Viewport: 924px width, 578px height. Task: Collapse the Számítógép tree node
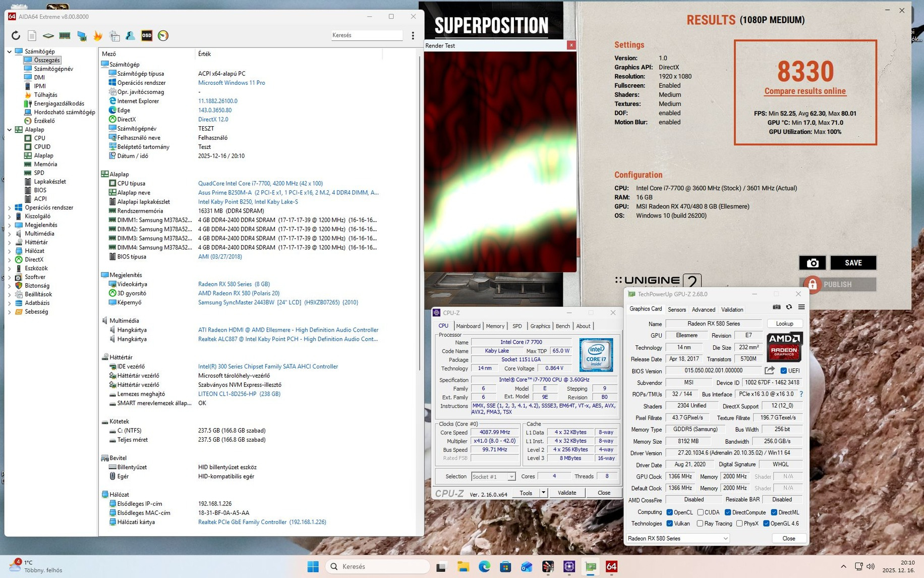(x=10, y=51)
